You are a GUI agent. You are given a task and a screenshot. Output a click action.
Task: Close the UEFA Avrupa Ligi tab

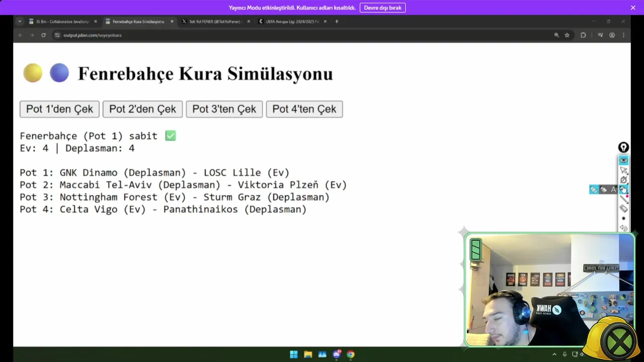click(325, 22)
